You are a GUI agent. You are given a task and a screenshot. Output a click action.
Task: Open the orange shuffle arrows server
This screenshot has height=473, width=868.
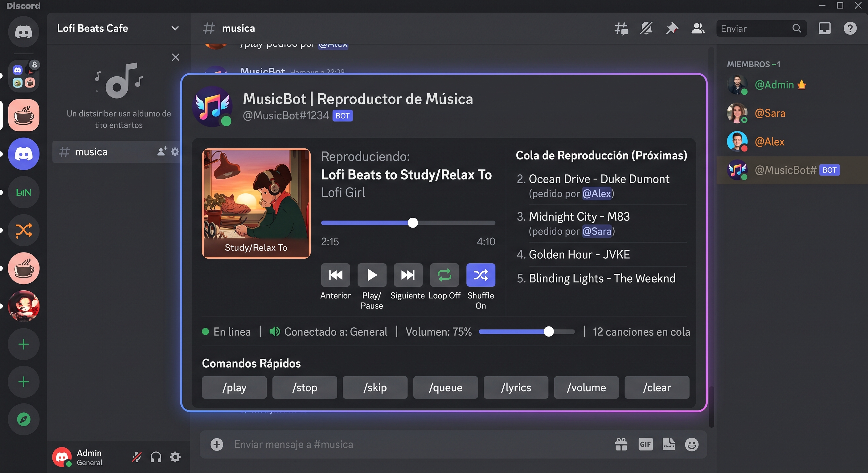[24, 230]
